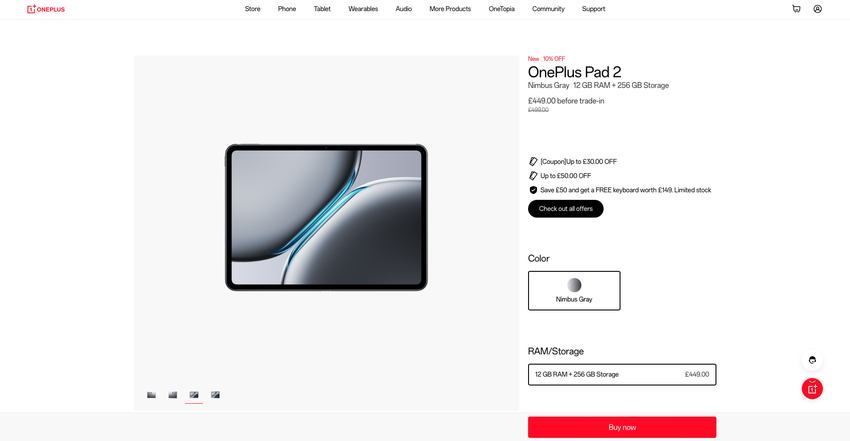
Task: Select the fourth product thumbnail image
Action: [x=215, y=395]
